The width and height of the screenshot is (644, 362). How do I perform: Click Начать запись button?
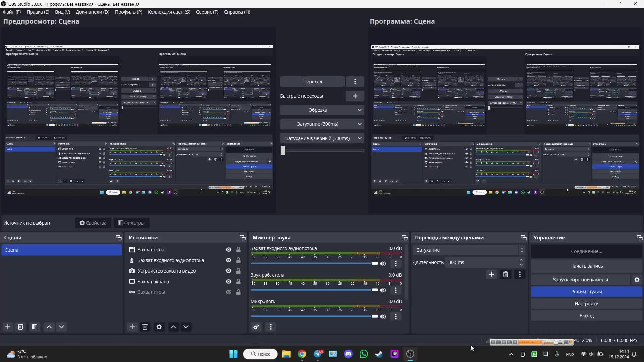point(586,266)
